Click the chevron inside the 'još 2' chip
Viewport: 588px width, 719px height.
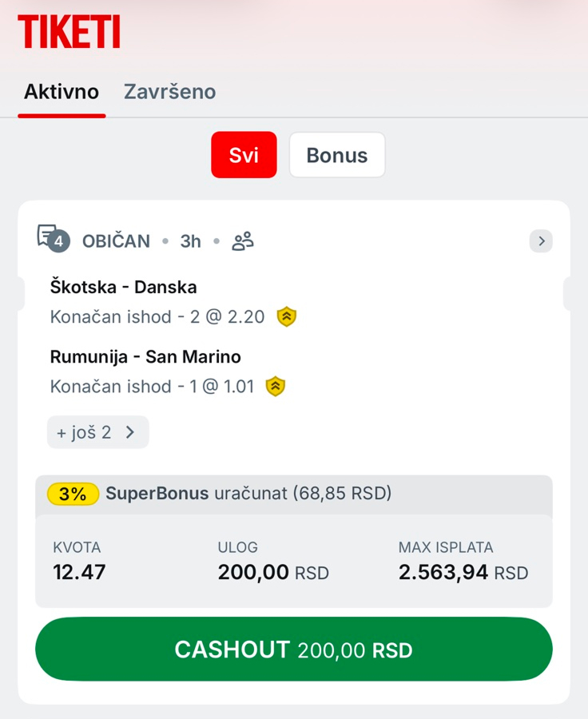[x=130, y=432]
